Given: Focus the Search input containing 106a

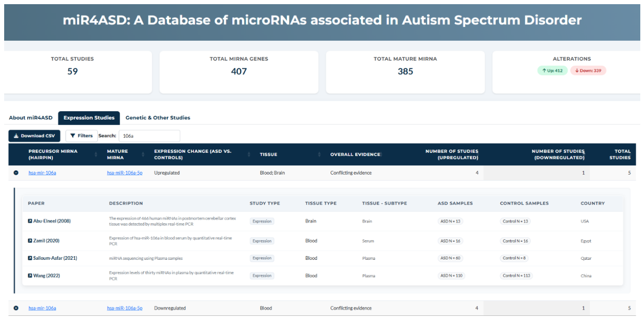Looking at the screenshot, I should coord(149,136).
